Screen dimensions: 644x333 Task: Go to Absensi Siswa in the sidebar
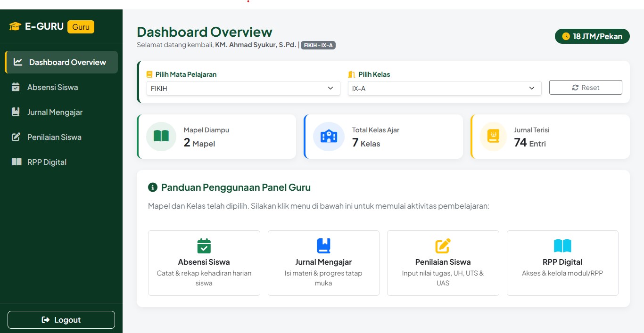click(61, 87)
